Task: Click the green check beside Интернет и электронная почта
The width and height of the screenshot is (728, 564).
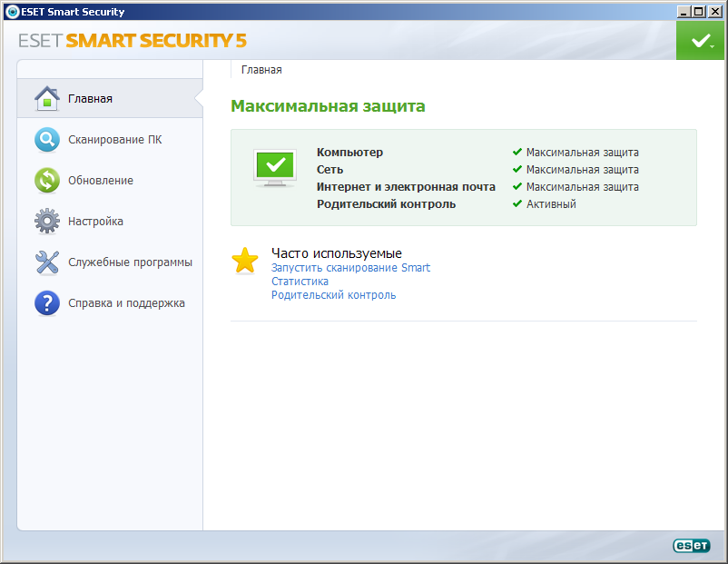Action: [517, 186]
